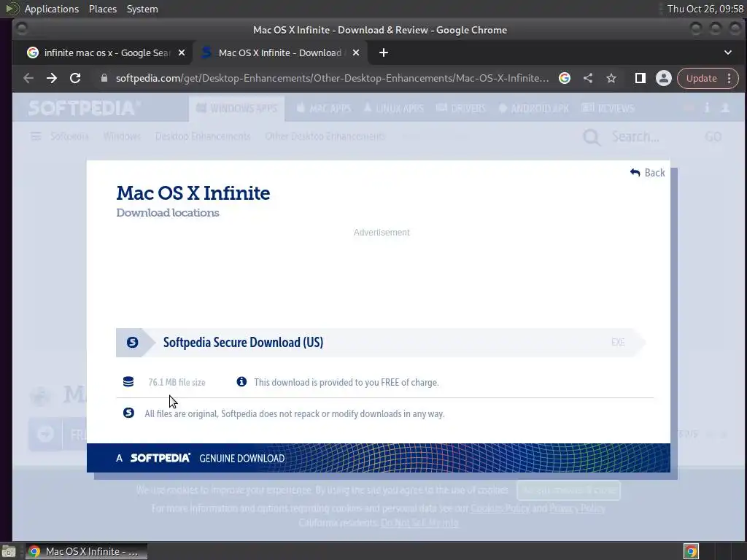Go forward with browser forward arrow
The height and width of the screenshot is (560, 747).
(x=52, y=78)
